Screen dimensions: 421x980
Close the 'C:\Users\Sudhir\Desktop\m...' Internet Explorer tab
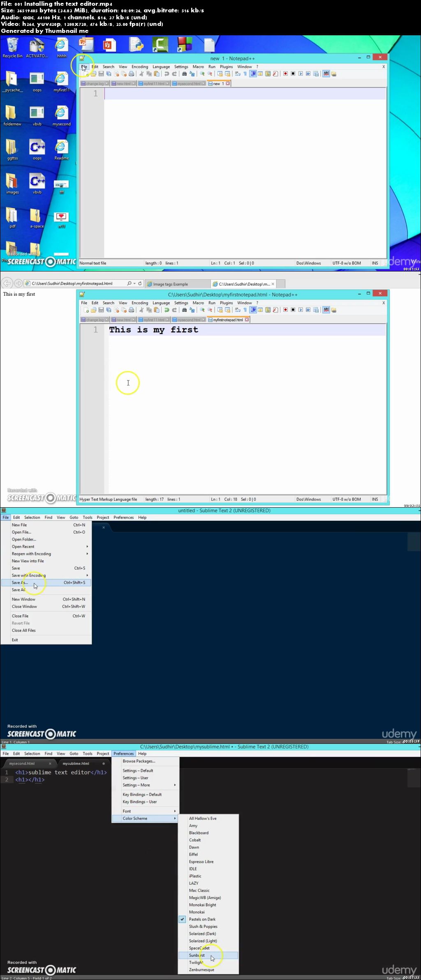(273, 284)
